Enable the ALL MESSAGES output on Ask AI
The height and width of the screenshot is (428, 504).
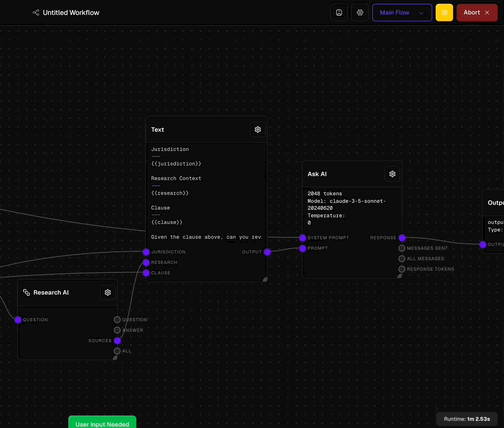tap(402, 258)
